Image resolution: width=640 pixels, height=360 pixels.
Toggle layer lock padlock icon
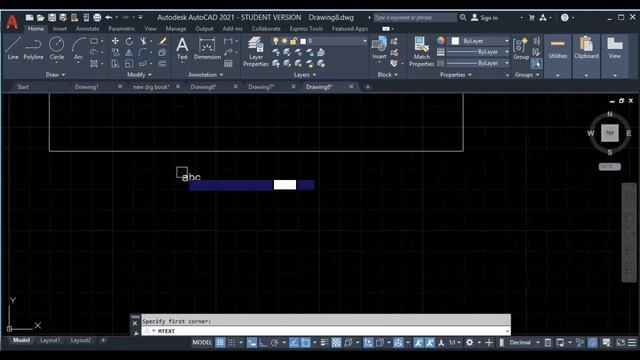click(293, 41)
